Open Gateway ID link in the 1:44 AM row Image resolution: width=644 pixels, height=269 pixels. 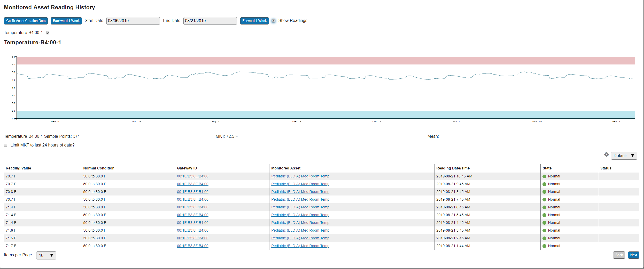point(193,246)
